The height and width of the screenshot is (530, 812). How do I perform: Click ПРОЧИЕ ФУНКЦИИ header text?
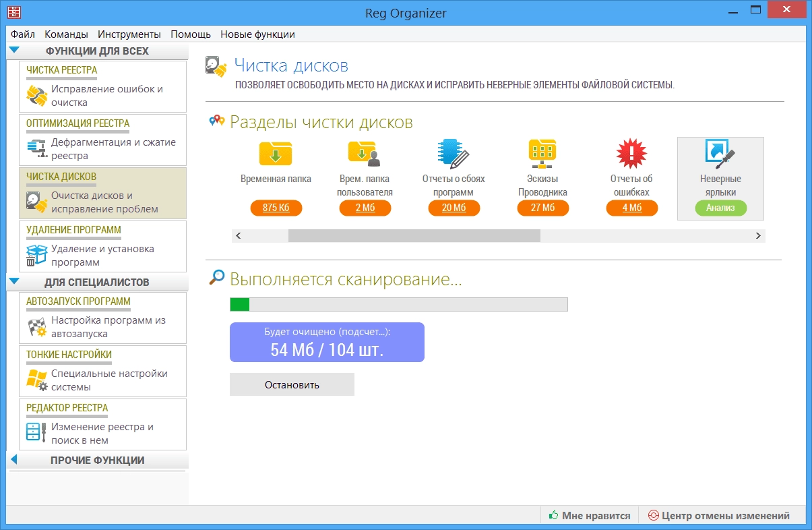pyautogui.click(x=98, y=461)
